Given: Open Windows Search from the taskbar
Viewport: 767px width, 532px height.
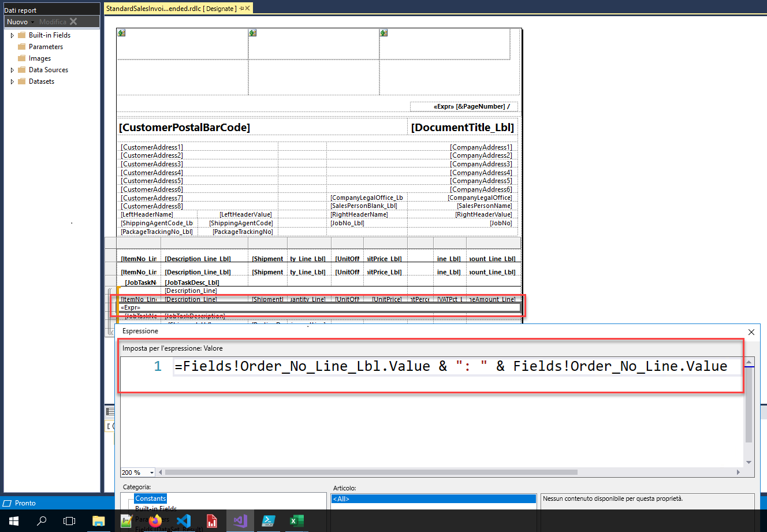Looking at the screenshot, I should pos(41,521).
